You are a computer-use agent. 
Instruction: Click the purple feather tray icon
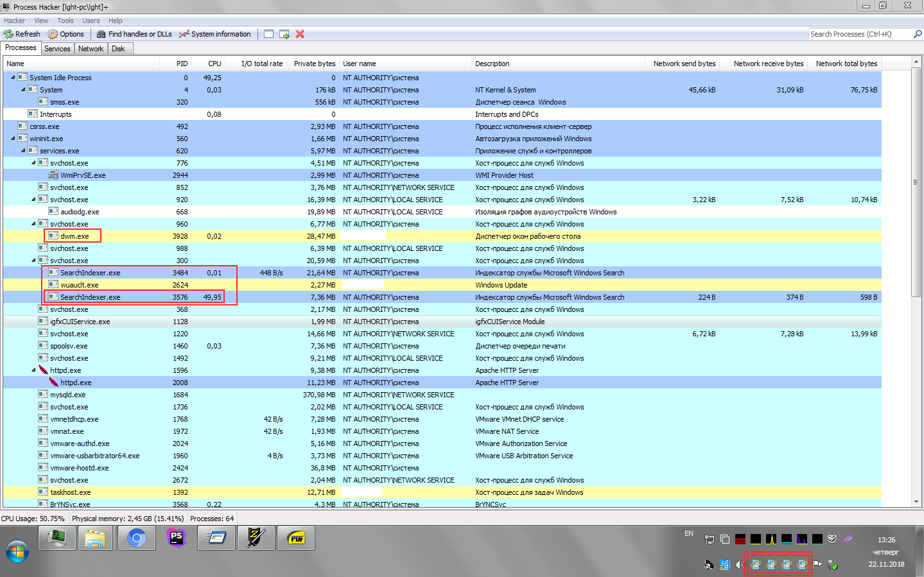click(848, 539)
